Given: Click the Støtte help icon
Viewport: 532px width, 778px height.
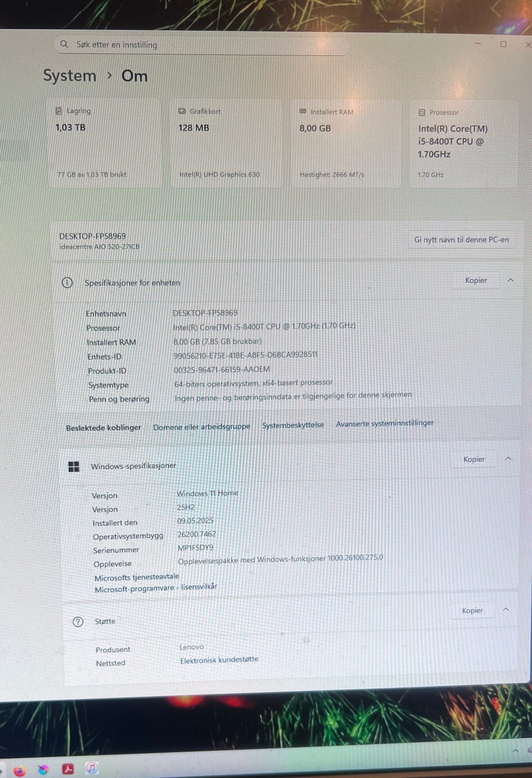Looking at the screenshot, I should (78, 622).
